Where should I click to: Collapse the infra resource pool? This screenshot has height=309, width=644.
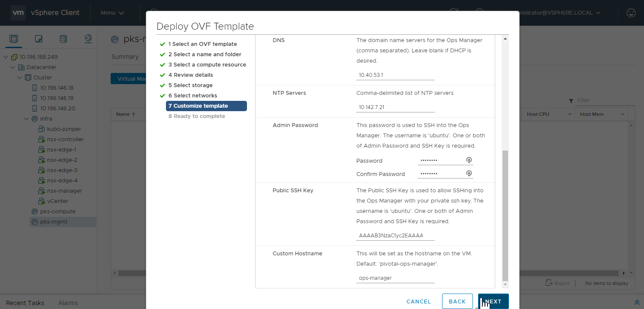tap(27, 119)
